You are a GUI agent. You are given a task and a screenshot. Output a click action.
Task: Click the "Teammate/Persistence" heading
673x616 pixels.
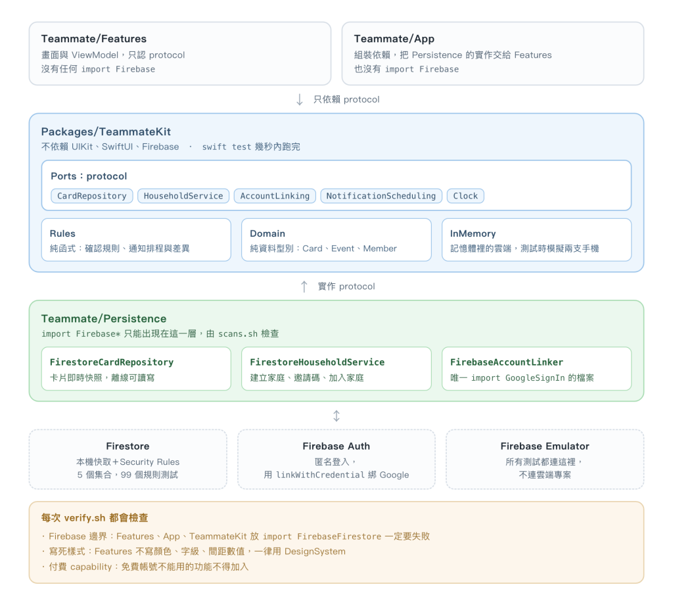104,318
